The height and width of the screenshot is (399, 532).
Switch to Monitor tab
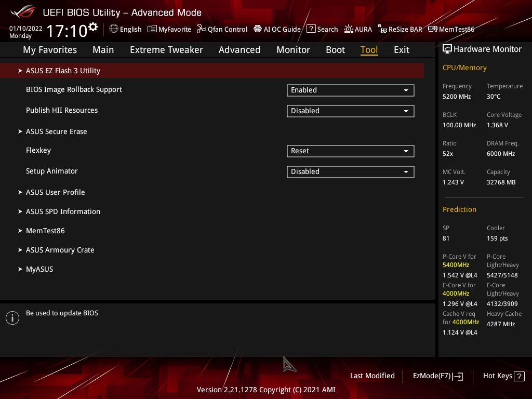(x=293, y=50)
